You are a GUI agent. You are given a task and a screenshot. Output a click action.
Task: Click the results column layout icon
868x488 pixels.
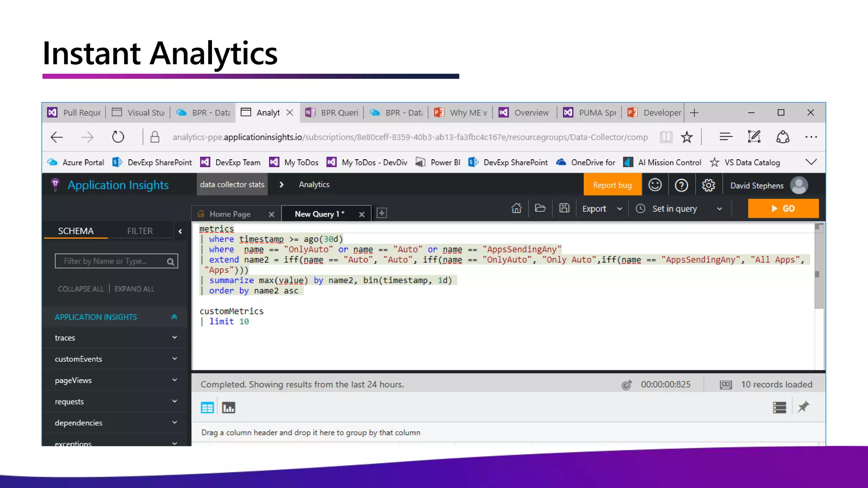click(779, 408)
